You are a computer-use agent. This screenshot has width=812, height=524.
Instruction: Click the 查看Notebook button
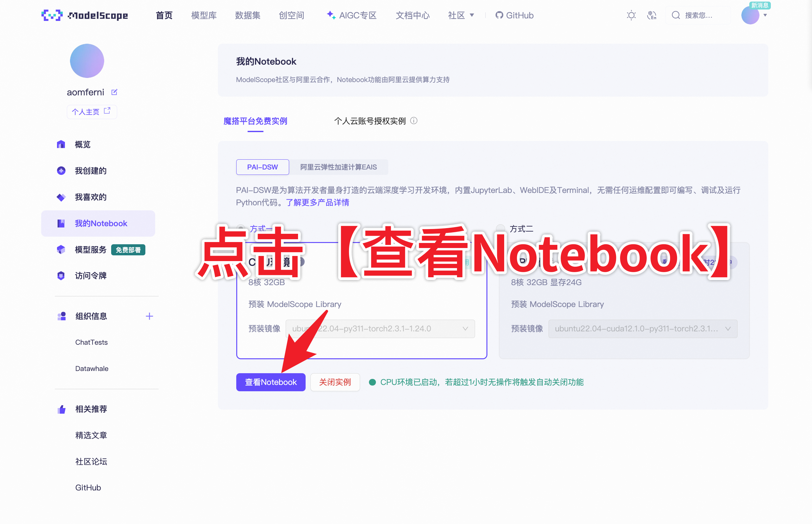click(x=271, y=382)
